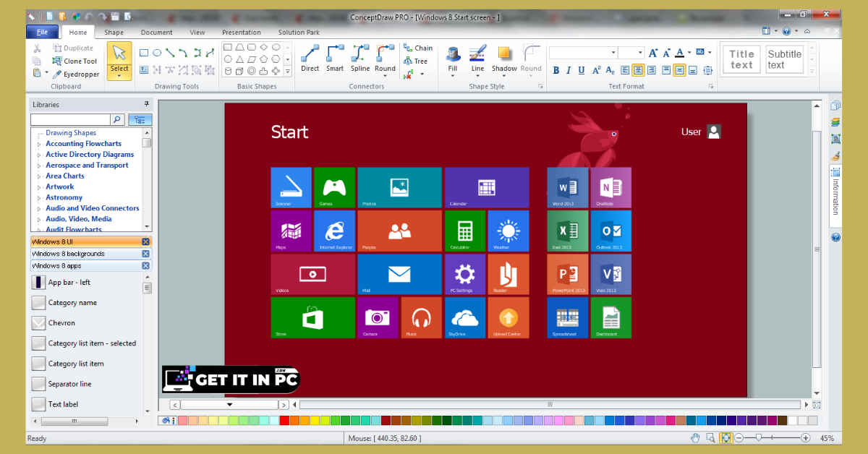Switch to the Presentation ribbon tab
The height and width of the screenshot is (454, 868).
coord(242,33)
